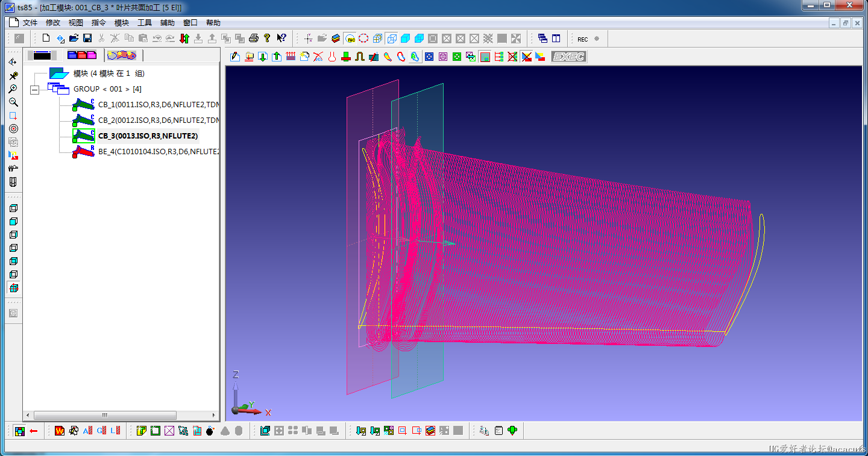Open a file with the folder icon
Screen dimensions: 868x456
[x=74, y=39]
